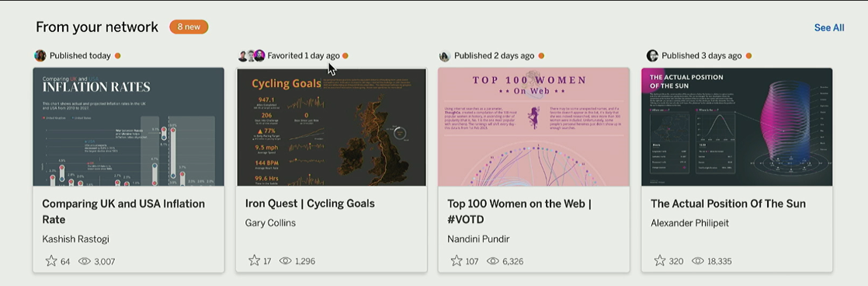Open See All link for network feed

point(828,28)
